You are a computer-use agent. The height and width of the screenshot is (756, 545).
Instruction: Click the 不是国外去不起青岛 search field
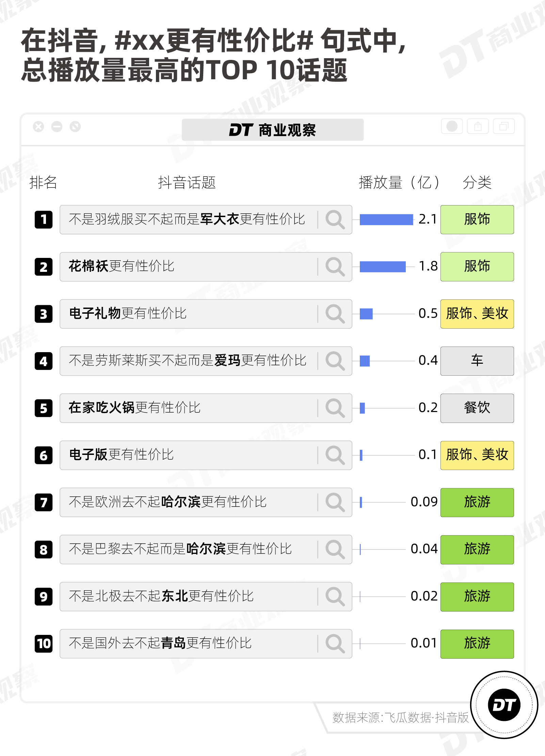206,644
